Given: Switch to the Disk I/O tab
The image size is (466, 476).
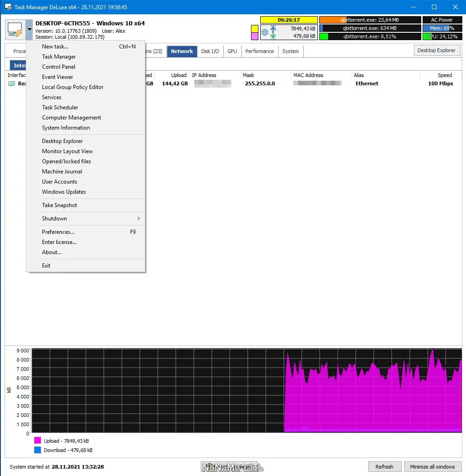Looking at the screenshot, I should [210, 51].
